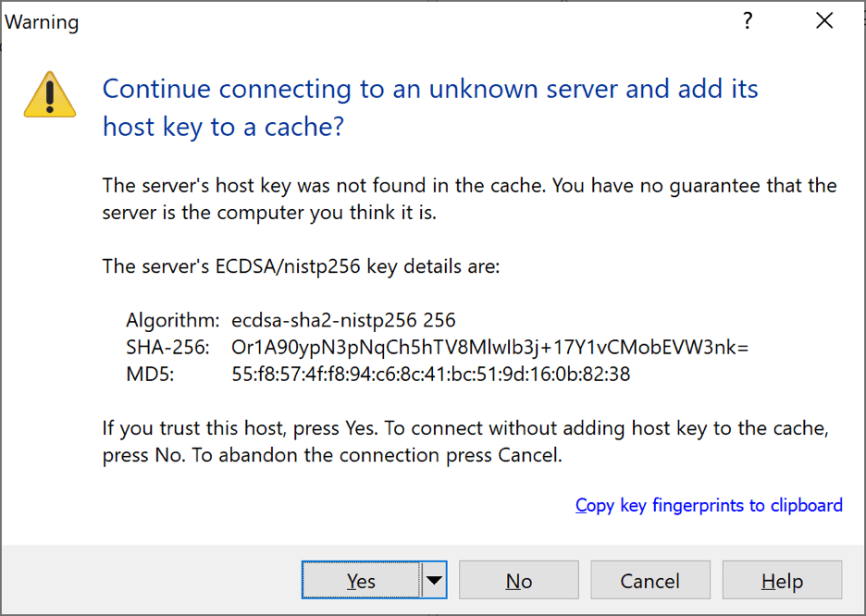This screenshot has width=866, height=616.
Task: Open the Help button
Action: tap(782, 581)
